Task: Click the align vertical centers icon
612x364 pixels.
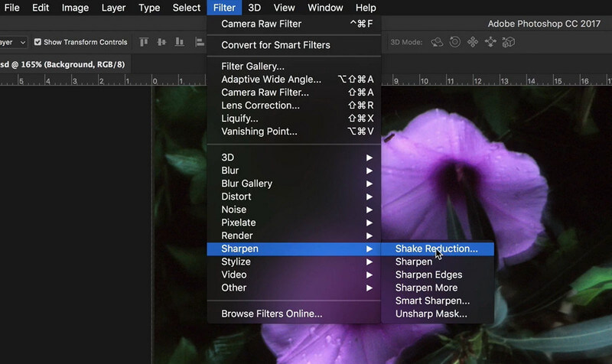Action: [x=161, y=42]
